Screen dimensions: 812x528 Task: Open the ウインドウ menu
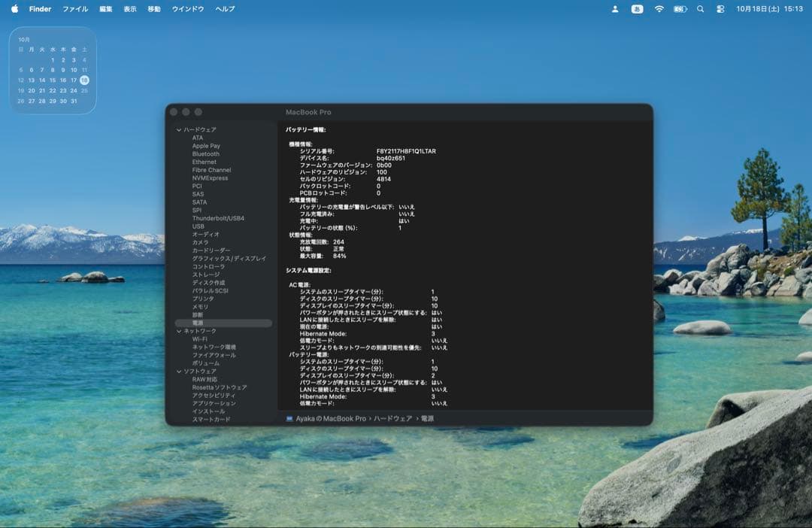coord(188,9)
